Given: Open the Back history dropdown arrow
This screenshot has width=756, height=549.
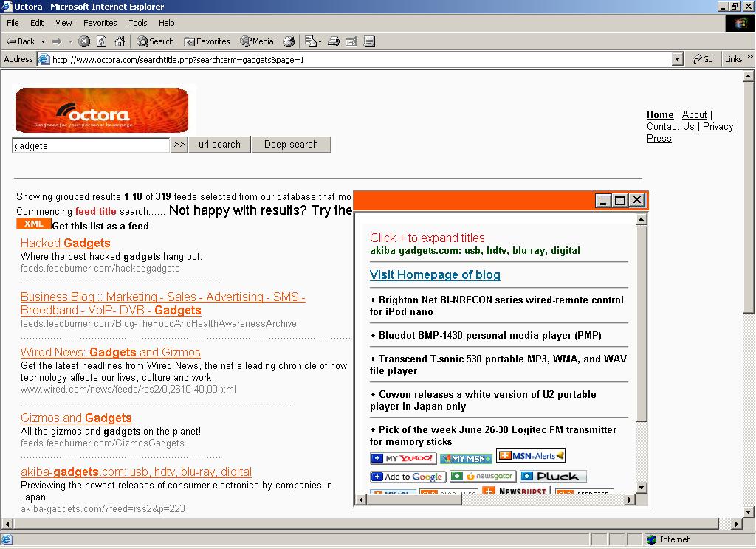Looking at the screenshot, I should pos(43,41).
